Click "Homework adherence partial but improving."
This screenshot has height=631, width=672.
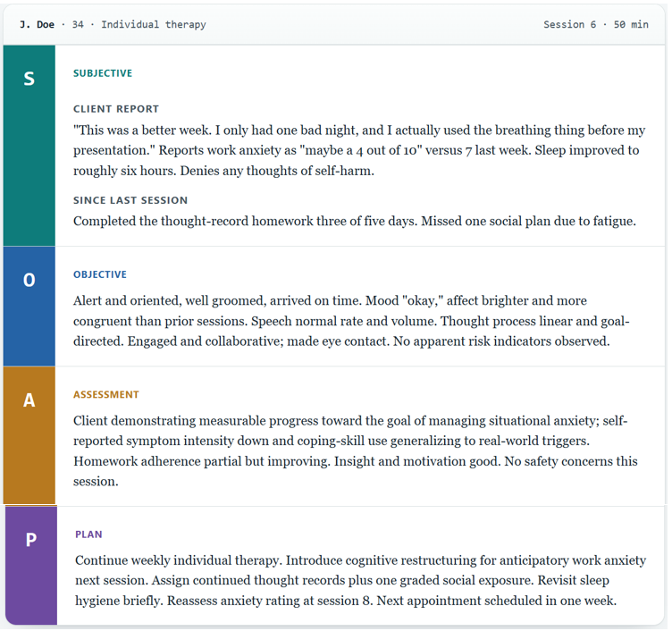coord(202,461)
